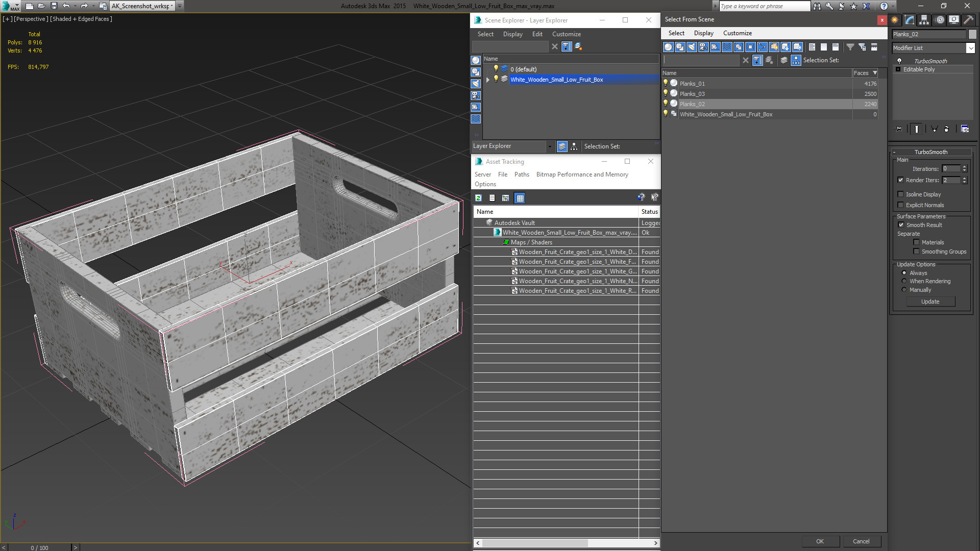
Task: Click the Sort by Hierarchy icon in Select From Scene
Action: pyautogui.click(x=796, y=60)
